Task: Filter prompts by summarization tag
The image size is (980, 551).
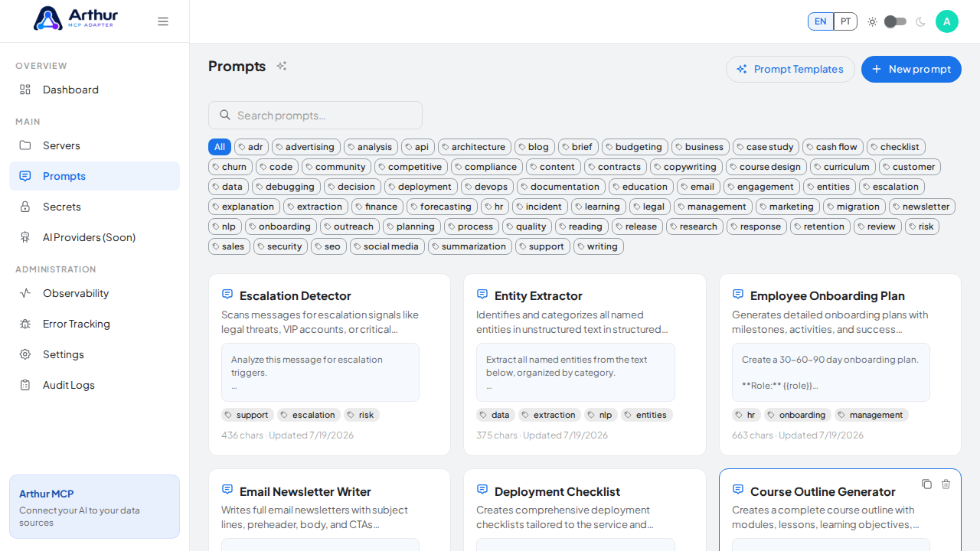Action: click(470, 246)
